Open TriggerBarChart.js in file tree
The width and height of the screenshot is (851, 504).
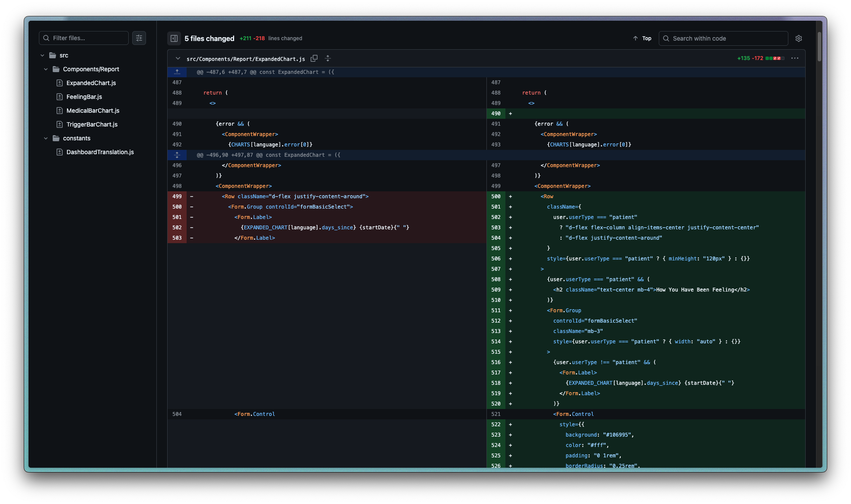pos(92,124)
